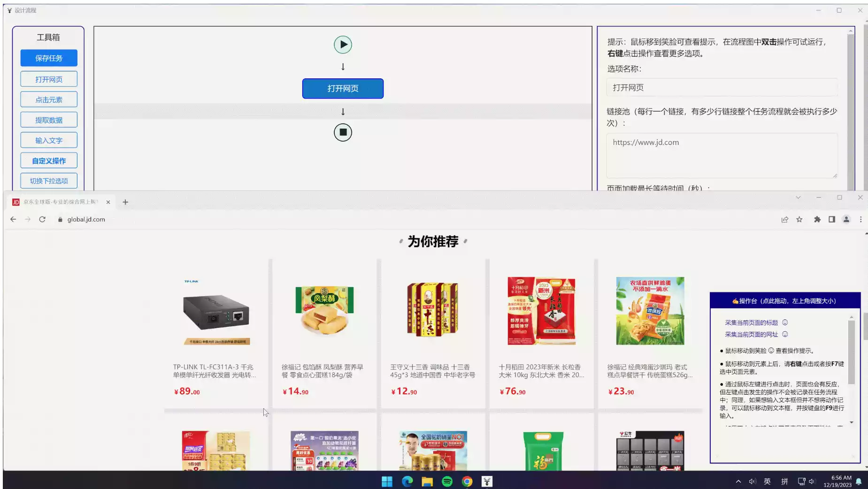Focus the 选项名称 input field
The height and width of the screenshot is (489, 868).
722,88
